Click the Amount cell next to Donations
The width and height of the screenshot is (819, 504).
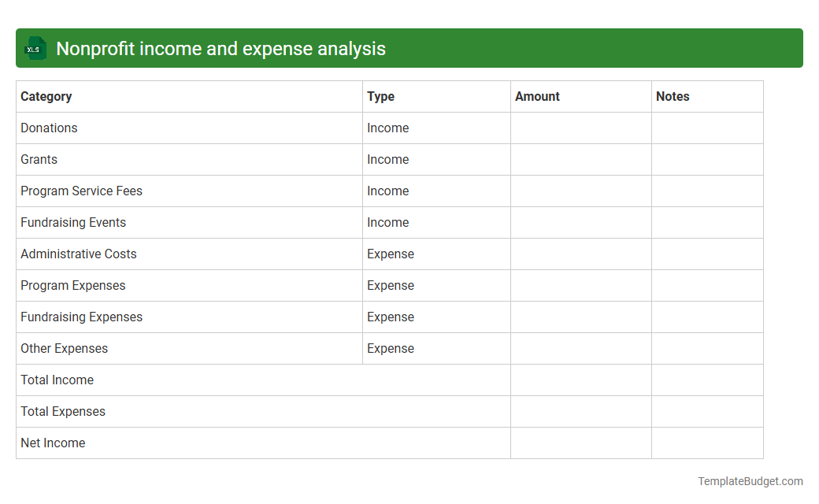(x=580, y=128)
